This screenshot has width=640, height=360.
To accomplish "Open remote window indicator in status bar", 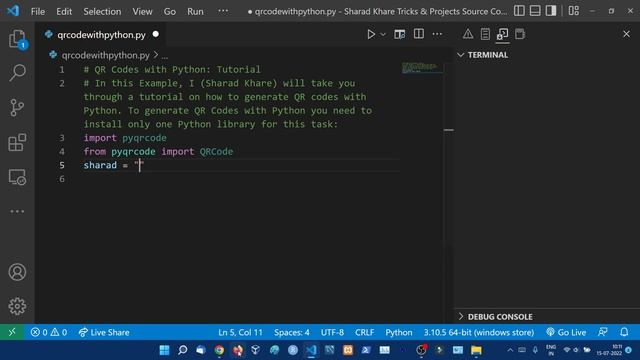I will pos(12,332).
